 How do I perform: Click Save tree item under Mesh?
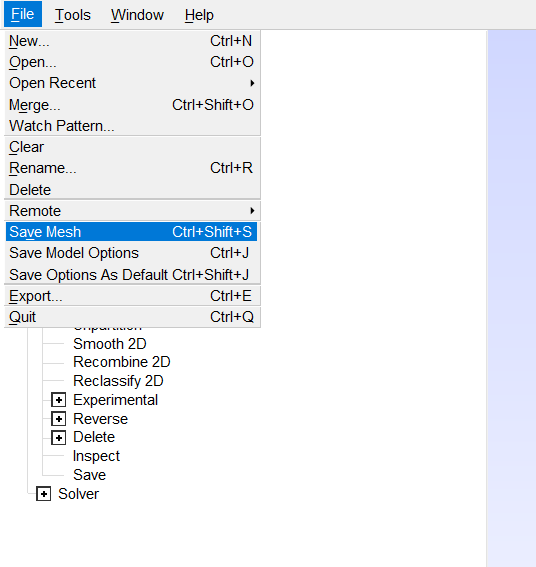pos(89,475)
